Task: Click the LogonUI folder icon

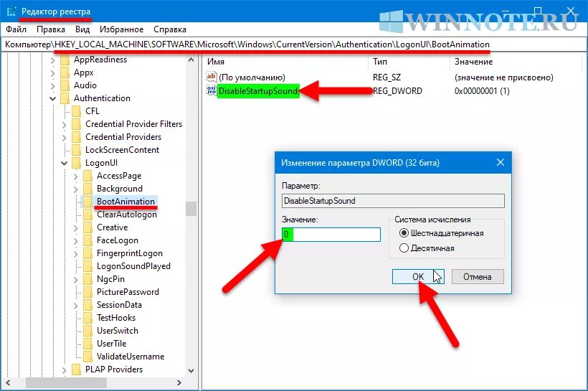Action: (76, 163)
